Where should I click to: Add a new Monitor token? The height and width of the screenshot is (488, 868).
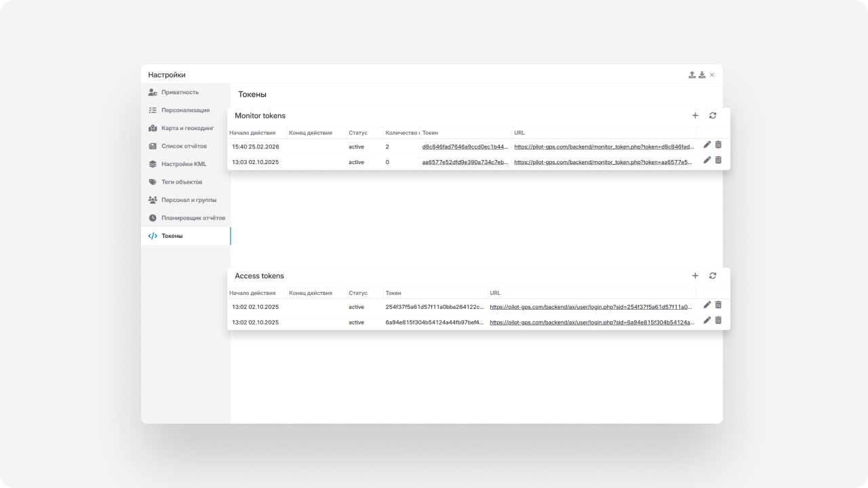695,116
